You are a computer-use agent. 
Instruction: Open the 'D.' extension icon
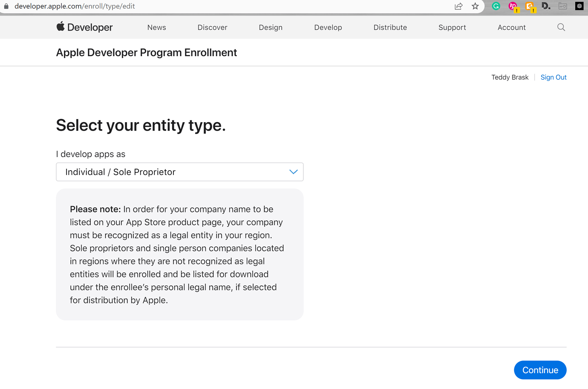546,6
